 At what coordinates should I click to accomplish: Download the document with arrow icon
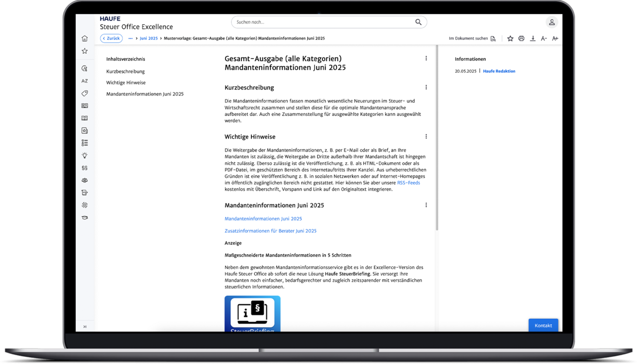[x=532, y=38]
